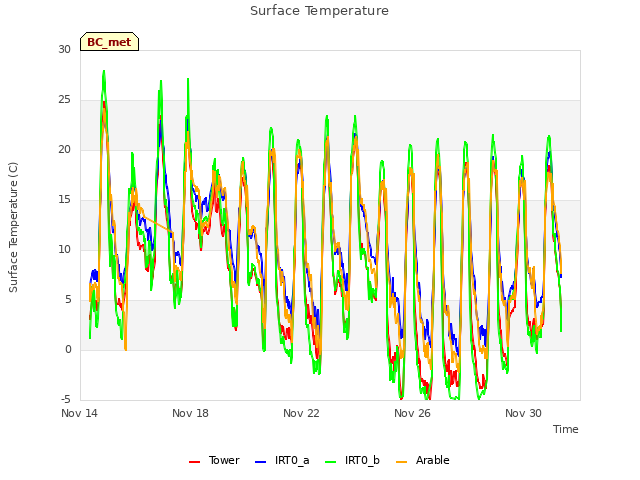Click the 'Nov 18' x-axis tick label
The height and width of the screenshot is (480, 640).
coord(190,413)
